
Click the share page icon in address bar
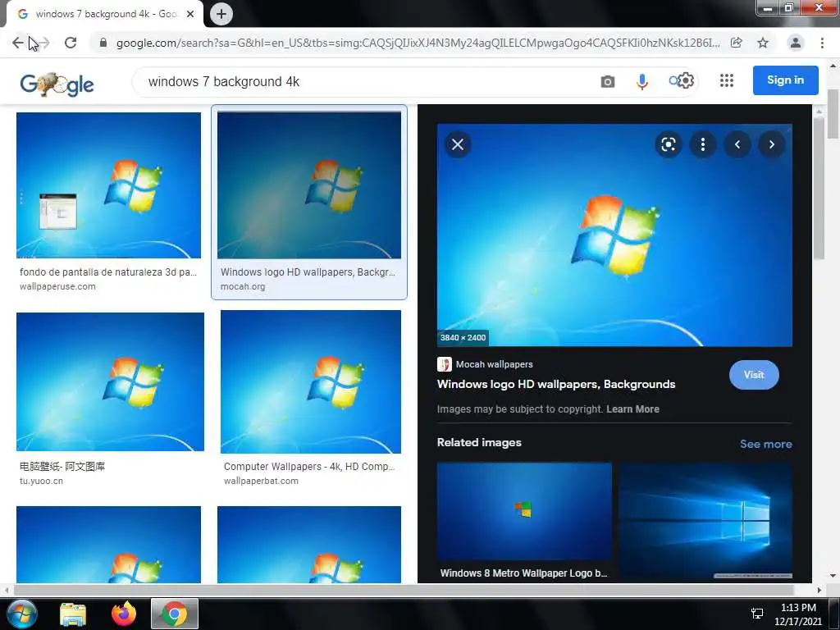coord(737,43)
